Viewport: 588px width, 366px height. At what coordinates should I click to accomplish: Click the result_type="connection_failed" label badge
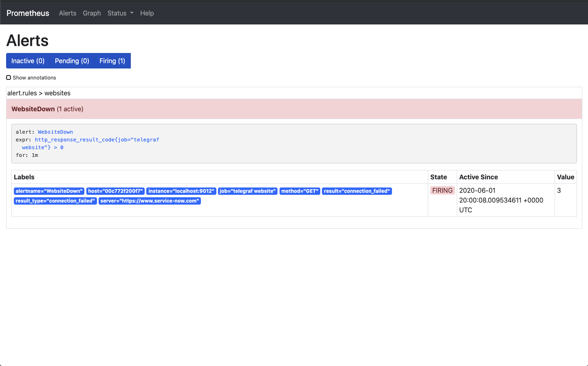[x=55, y=201]
